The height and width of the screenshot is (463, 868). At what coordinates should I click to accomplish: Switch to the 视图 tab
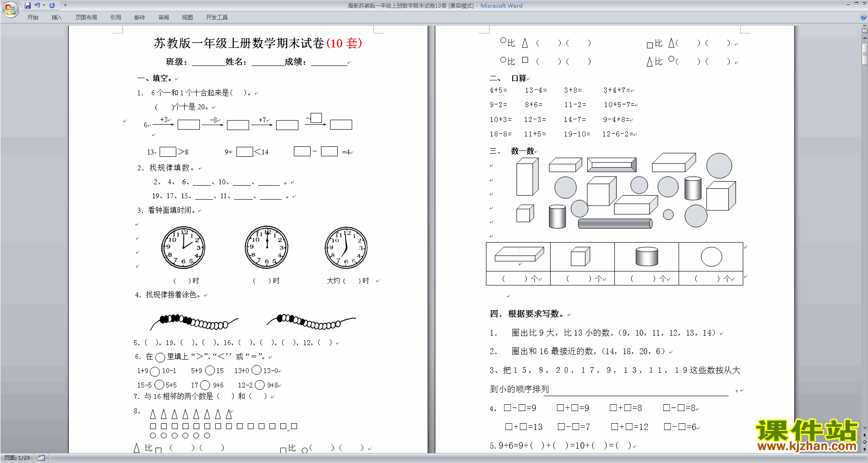coord(188,18)
